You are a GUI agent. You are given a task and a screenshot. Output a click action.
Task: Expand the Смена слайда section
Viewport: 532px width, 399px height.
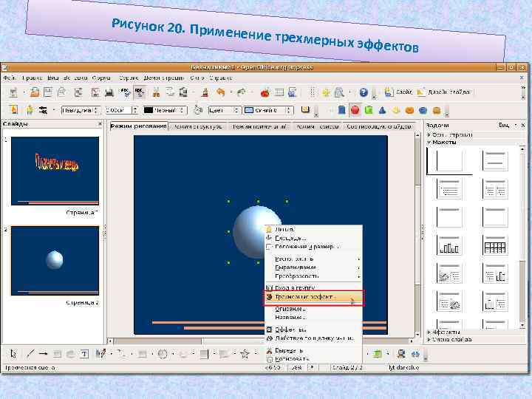click(x=449, y=339)
